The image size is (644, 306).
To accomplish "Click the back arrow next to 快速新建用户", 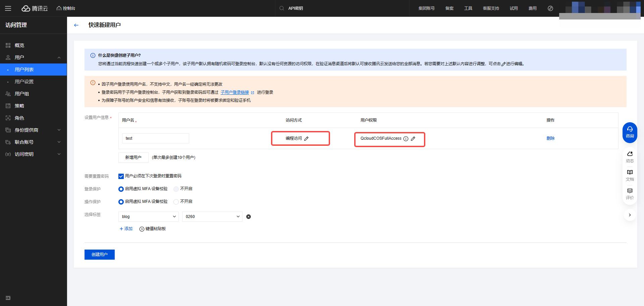I will (x=76, y=25).
